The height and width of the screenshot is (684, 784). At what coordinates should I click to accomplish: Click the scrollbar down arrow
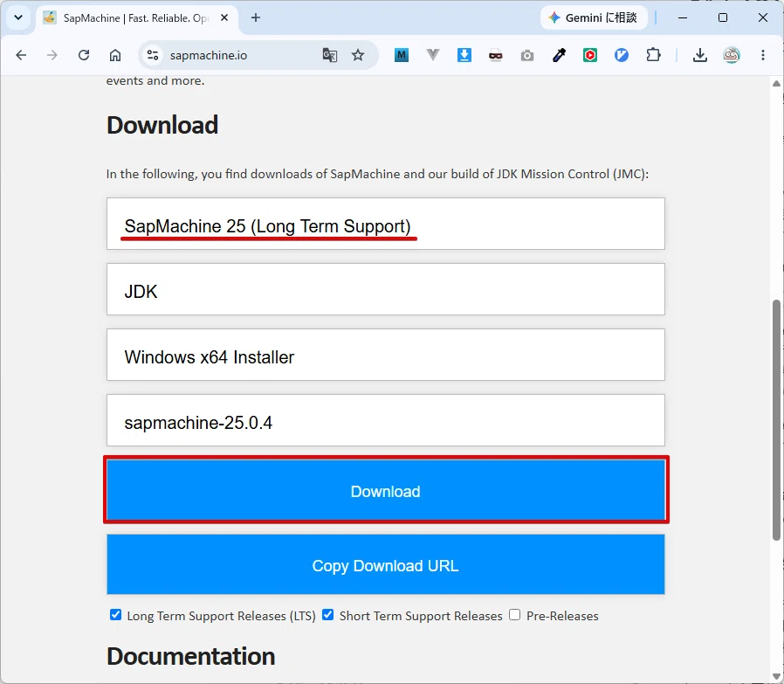tap(776, 677)
